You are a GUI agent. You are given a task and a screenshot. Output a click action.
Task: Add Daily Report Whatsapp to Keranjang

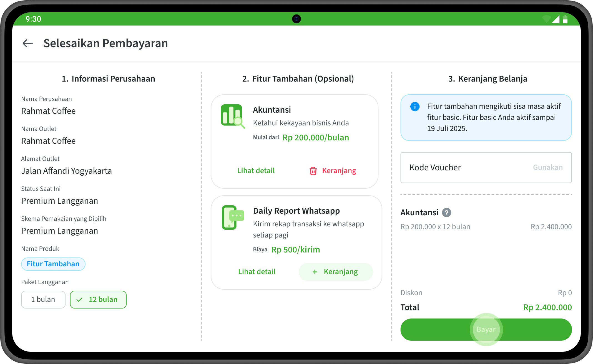pyautogui.click(x=336, y=272)
